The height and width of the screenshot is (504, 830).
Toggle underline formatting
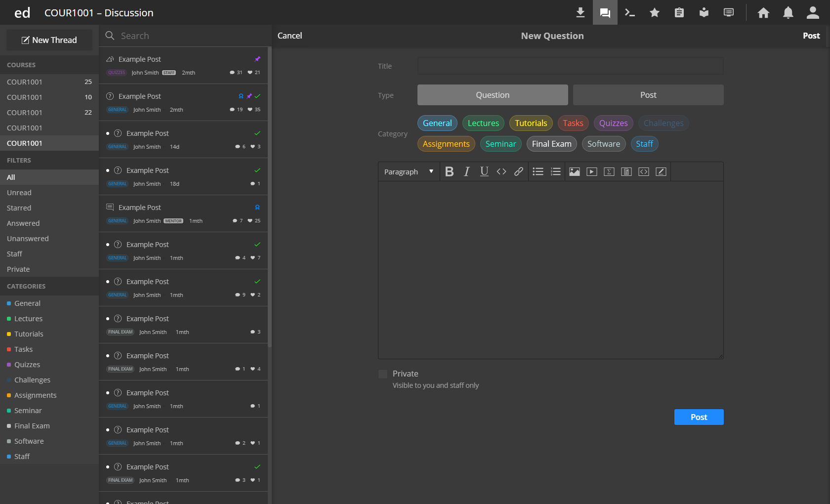pos(484,171)
